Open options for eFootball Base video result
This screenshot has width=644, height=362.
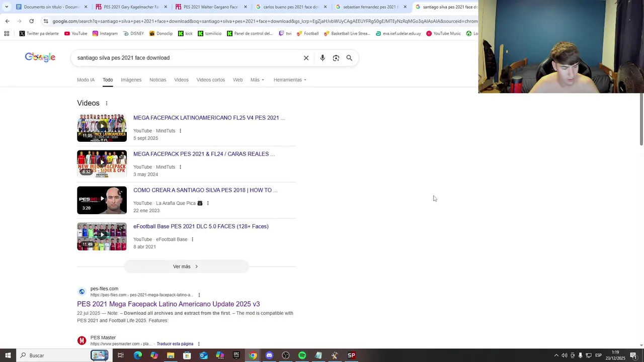coord(192,239)
